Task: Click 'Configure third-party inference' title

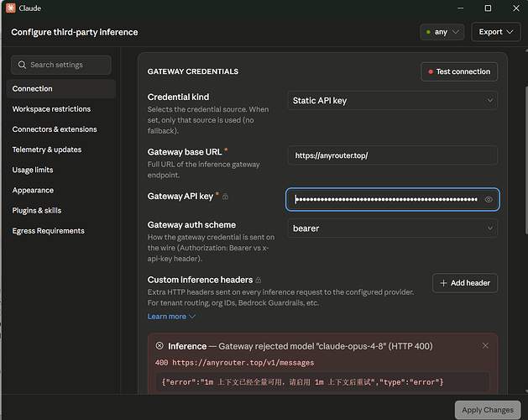Action: (x=75, y=32)
